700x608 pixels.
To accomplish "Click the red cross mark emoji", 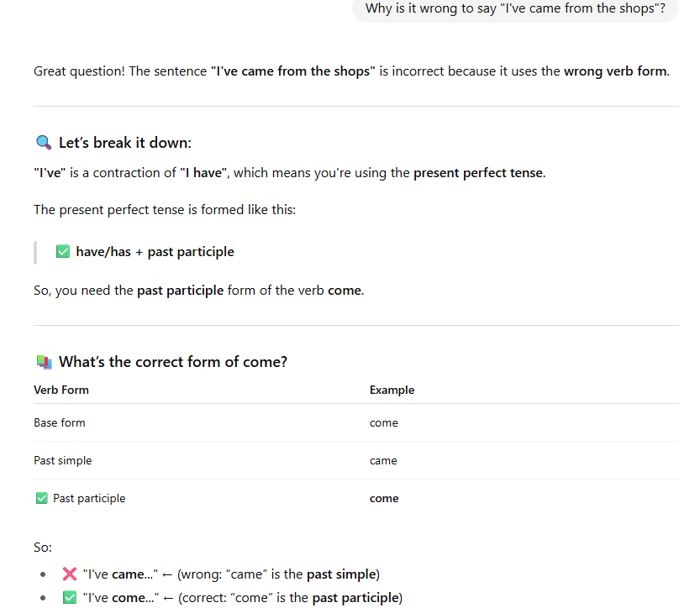I will [x=70, y=574].
